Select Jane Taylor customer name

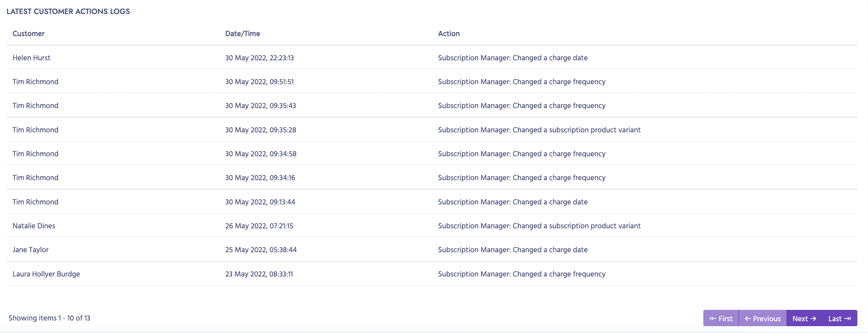30,250
